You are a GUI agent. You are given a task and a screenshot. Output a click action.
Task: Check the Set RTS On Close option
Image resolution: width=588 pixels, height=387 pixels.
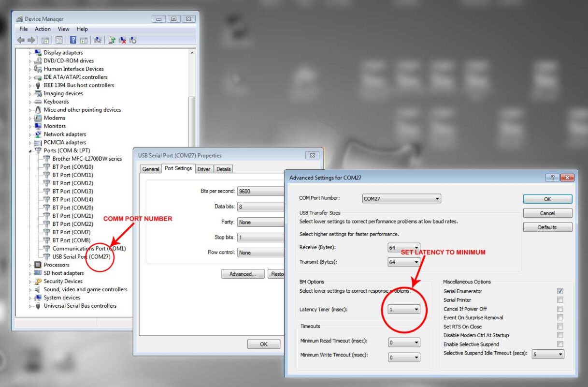point(560,327)
